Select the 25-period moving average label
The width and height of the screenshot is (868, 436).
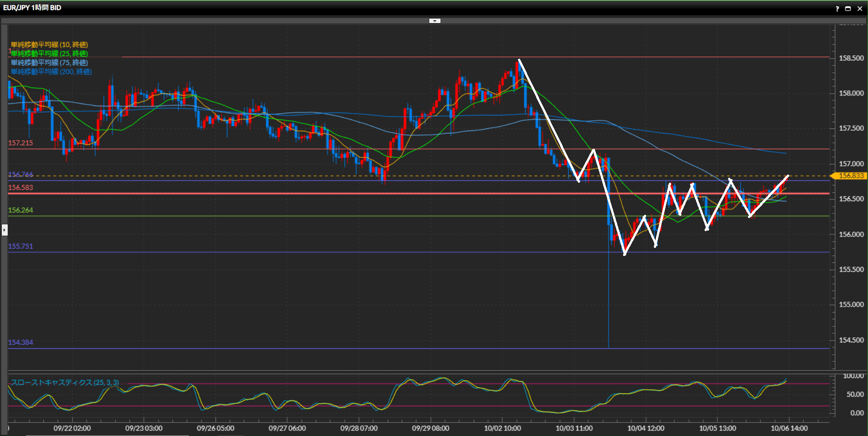click(x=49, y=53)
